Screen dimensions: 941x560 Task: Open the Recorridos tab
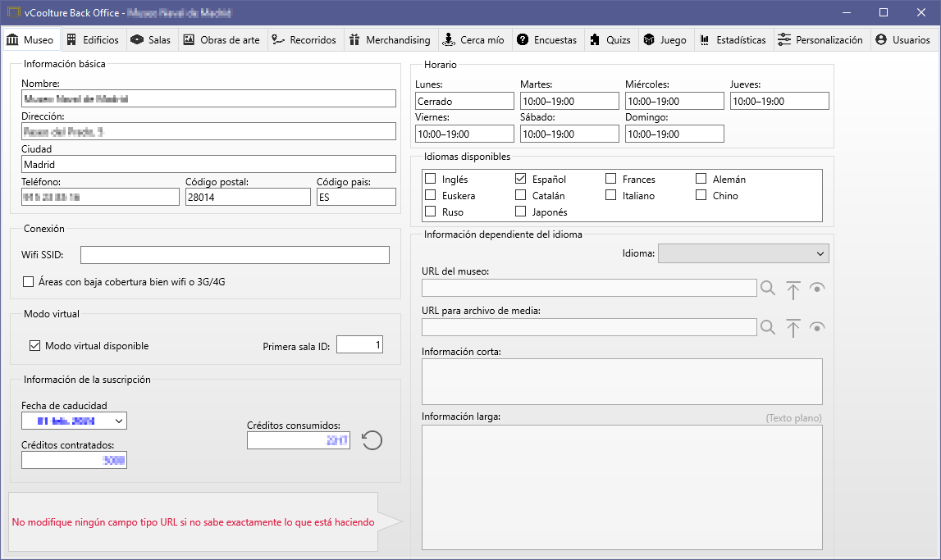pos(304,39)
